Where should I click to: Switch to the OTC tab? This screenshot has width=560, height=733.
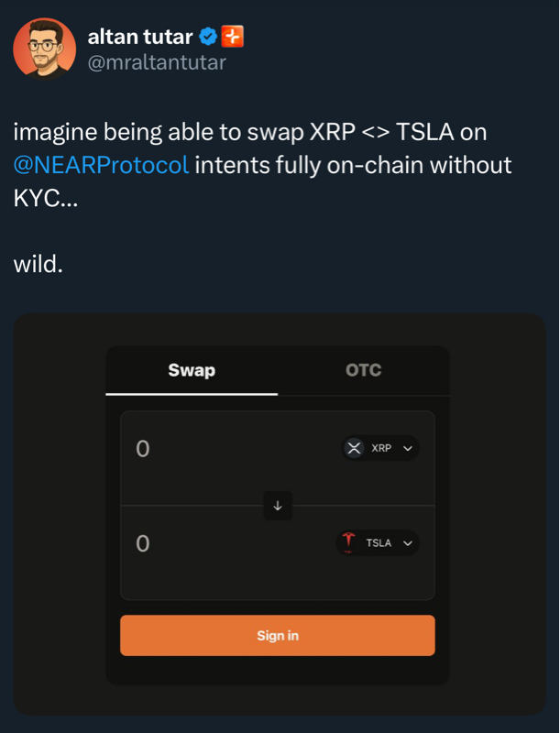(363, 370)
